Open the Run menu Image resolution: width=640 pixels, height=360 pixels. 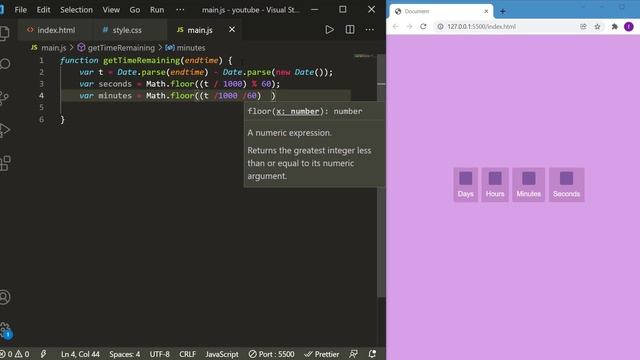pyautogui.click(x=157, y=9)
